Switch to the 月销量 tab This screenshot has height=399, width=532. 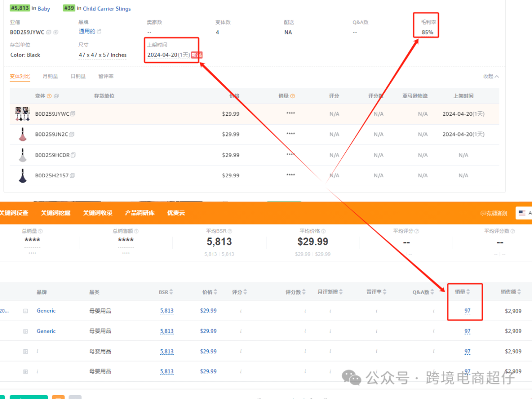pyautogui.click(x=50, y=76)
